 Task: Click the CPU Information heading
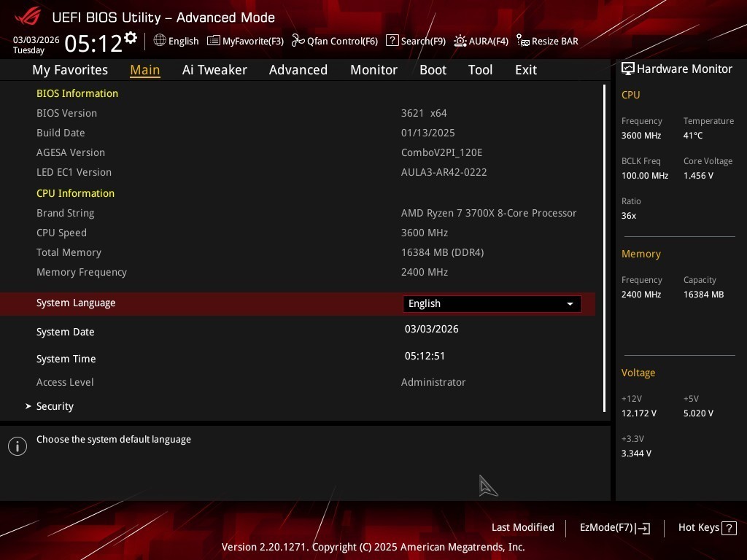coord(75,193)
